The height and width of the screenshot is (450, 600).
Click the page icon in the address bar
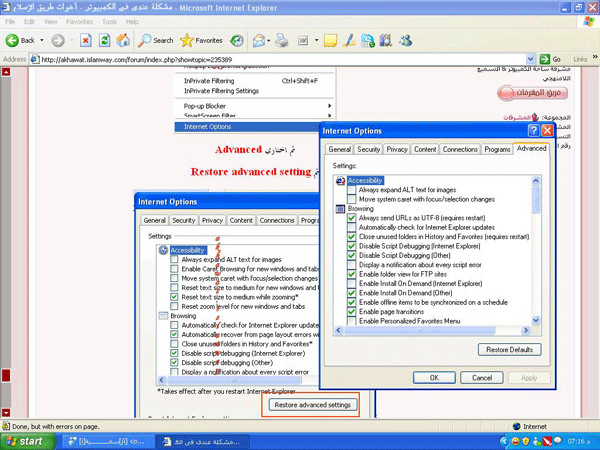(35, 59)
